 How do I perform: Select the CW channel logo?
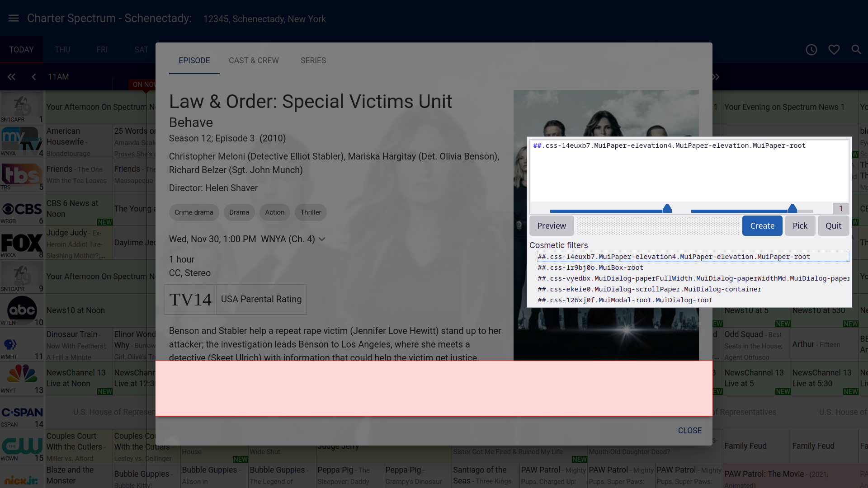point(22,446)
